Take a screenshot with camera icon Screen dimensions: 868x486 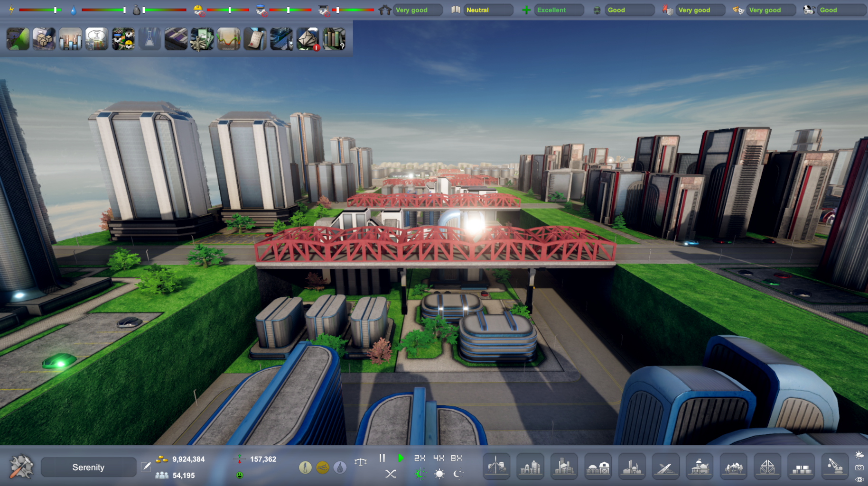pos(859,468)
